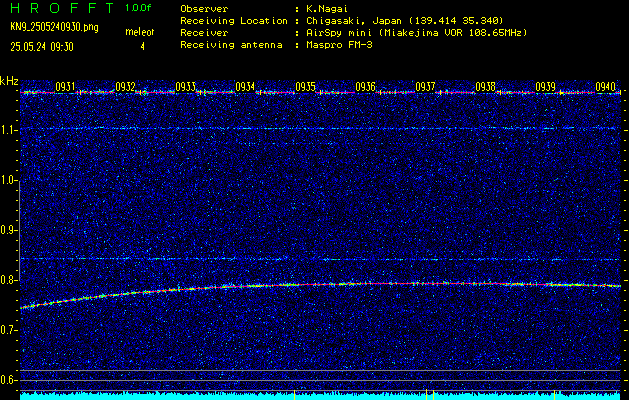Click the 0935 time marker
629x400 pixels.
pyautogui.click(x=305, y=86)
